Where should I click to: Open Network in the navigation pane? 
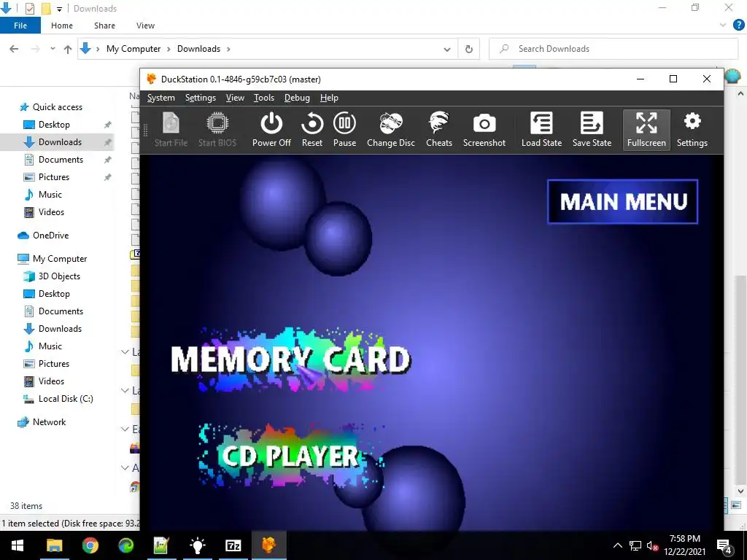(x=49, y=422)
